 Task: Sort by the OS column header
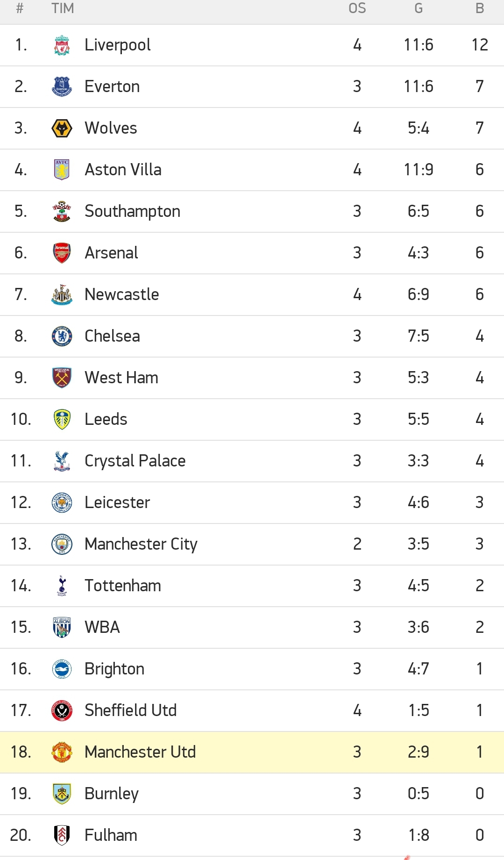[x=357, y=8]
